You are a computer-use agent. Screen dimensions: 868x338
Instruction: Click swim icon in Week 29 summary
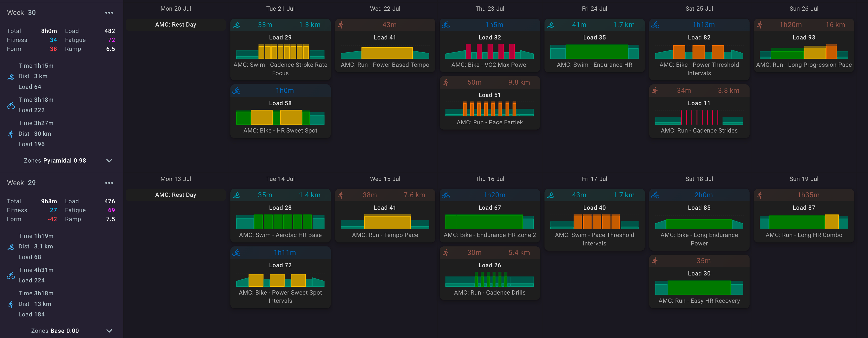(11, 247)
